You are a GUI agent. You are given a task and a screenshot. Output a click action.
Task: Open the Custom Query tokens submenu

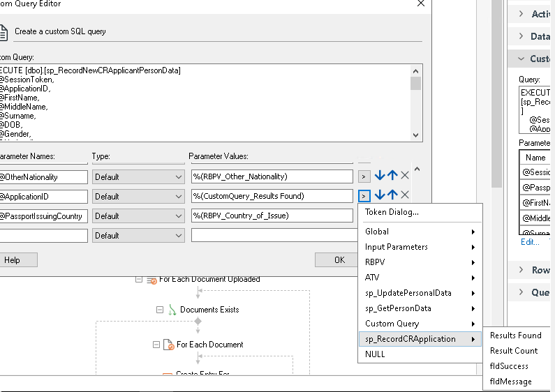click(x=420, y=324)
